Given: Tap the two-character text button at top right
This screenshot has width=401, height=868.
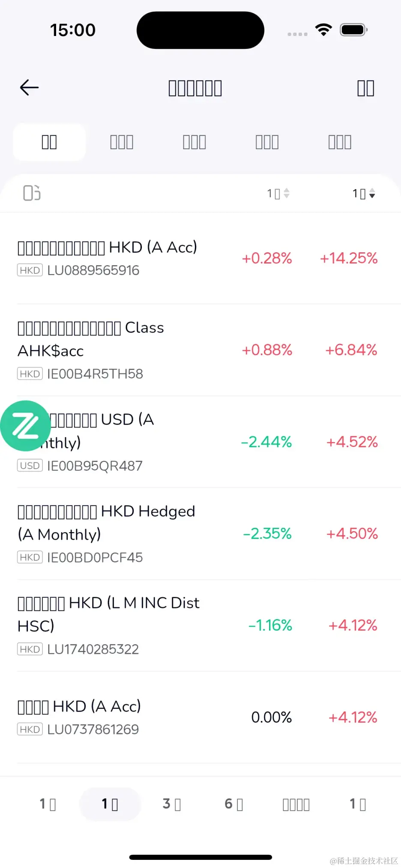Looking at the screenshot, I should click(366, 88).
